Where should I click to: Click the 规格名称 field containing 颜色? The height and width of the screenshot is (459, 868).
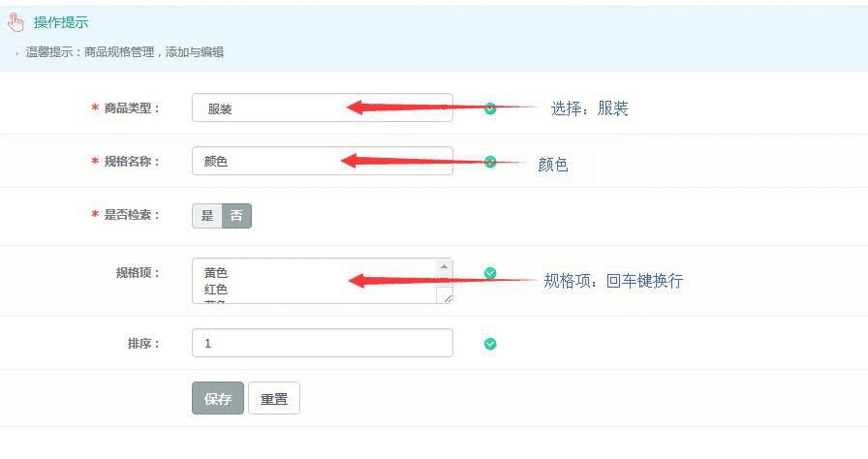coord(322,162)
